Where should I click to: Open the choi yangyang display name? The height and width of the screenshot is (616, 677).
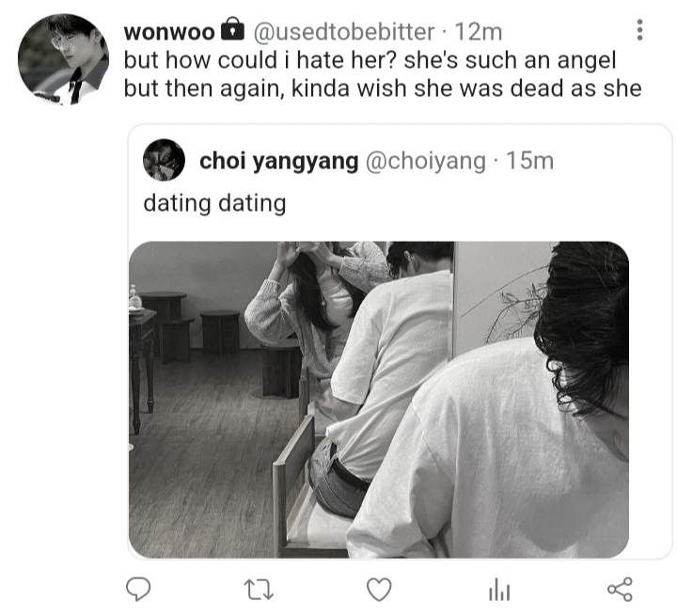[279, 161]
